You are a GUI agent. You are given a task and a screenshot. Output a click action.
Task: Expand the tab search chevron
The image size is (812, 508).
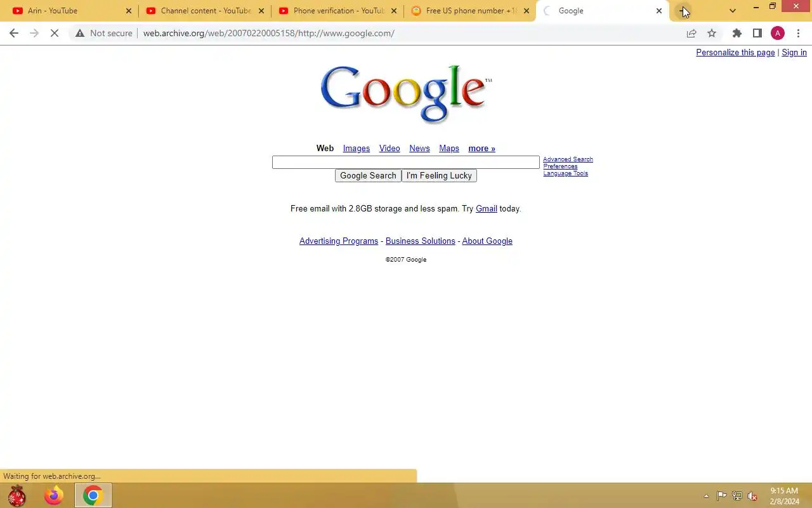point(733,11)
